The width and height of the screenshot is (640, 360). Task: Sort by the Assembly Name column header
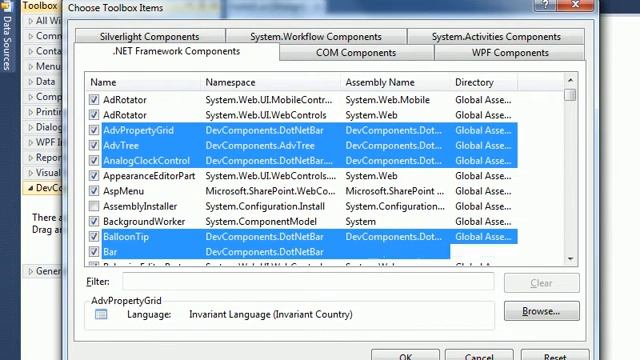click(395, 82)
